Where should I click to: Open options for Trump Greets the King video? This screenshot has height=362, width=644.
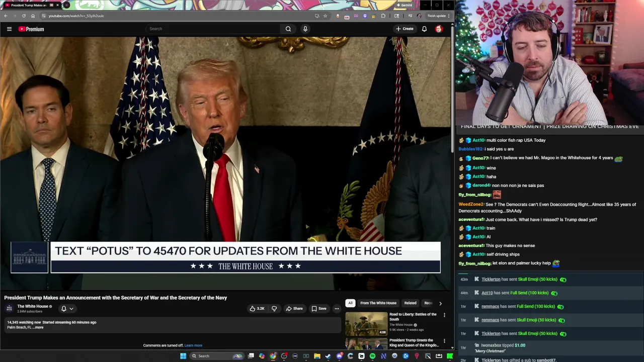444,341
